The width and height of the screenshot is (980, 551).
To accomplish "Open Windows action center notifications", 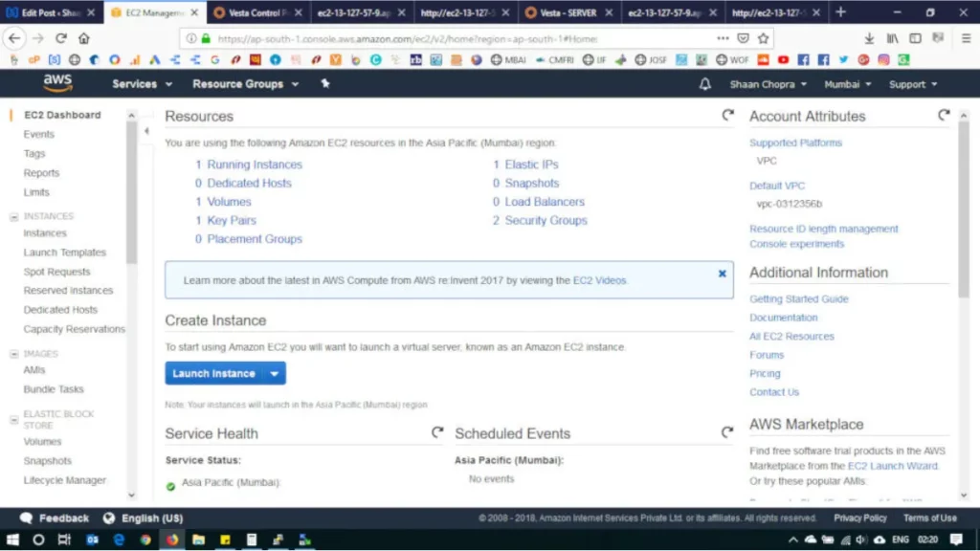I will [x=956, y=540].
